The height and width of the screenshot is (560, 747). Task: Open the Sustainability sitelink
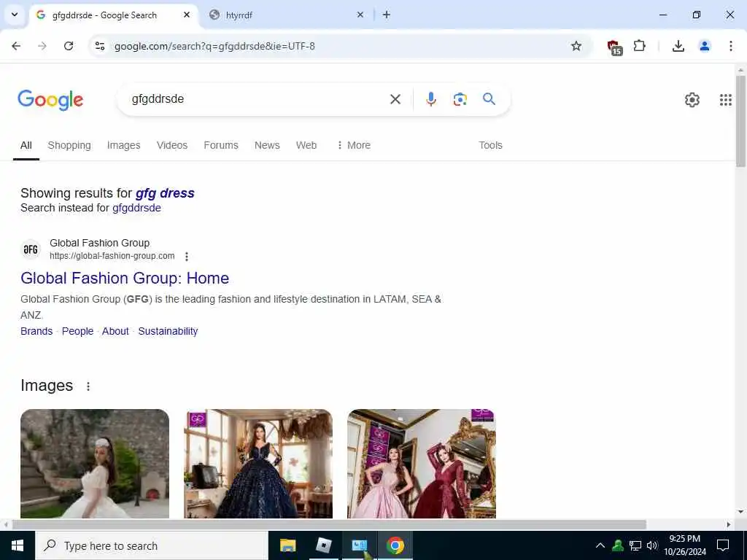(169, 332)
